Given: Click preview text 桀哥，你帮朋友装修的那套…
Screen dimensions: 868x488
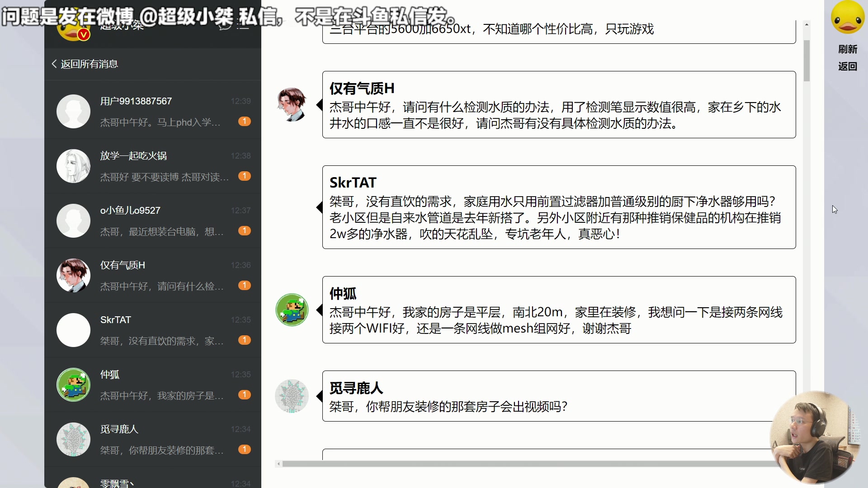Looking at the screenshot, I should tap(162, 450).
